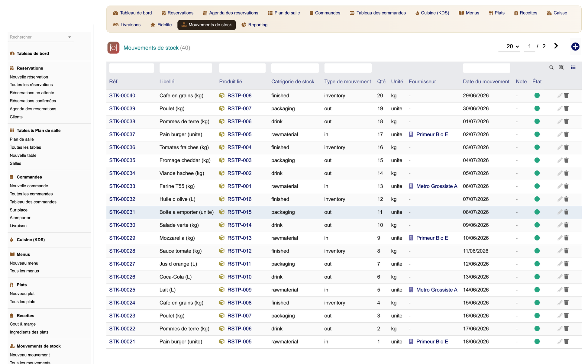Click supplier building icon in STK-00033 row
Viewport: 588px width, 364px height.
click(x=411, y=186)
